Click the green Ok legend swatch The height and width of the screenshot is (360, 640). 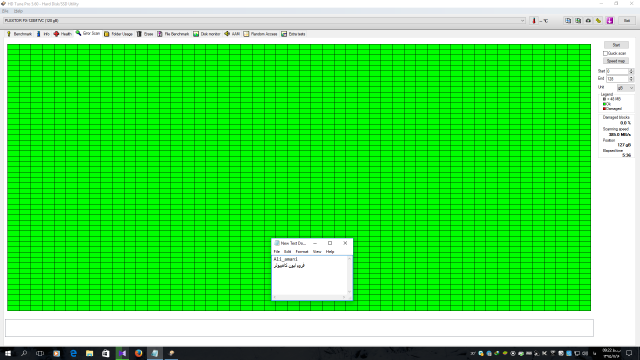(x=604, y=104)
